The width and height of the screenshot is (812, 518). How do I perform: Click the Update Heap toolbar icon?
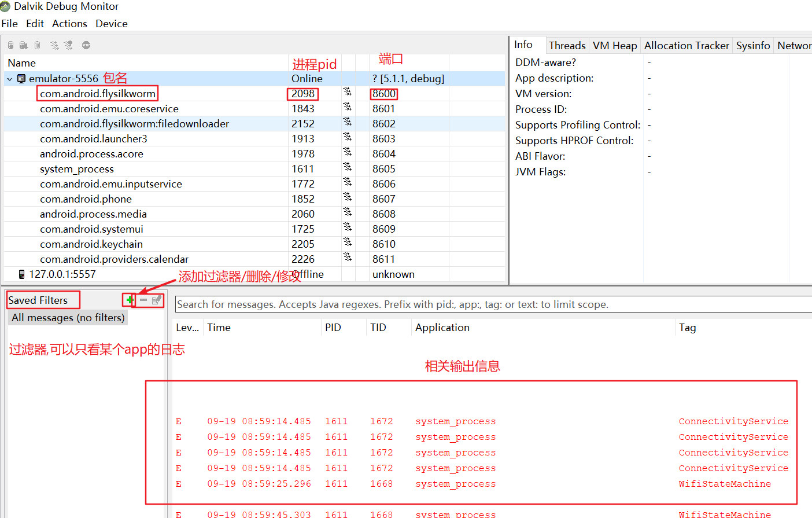pos(10,45)
